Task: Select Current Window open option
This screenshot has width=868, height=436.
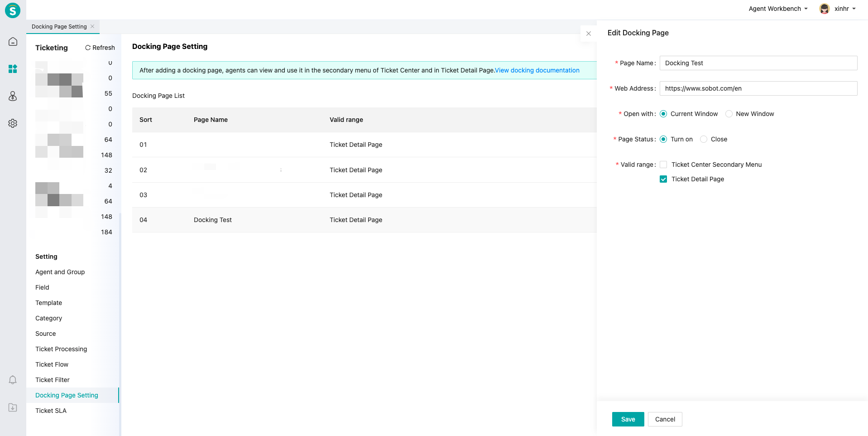Action: point(663,114)
